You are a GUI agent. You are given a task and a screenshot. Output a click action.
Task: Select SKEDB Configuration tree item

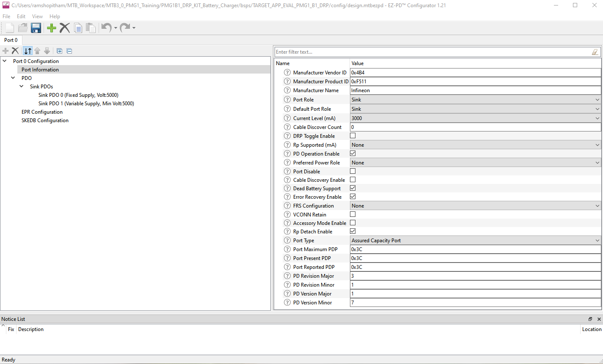click(45, 120)
